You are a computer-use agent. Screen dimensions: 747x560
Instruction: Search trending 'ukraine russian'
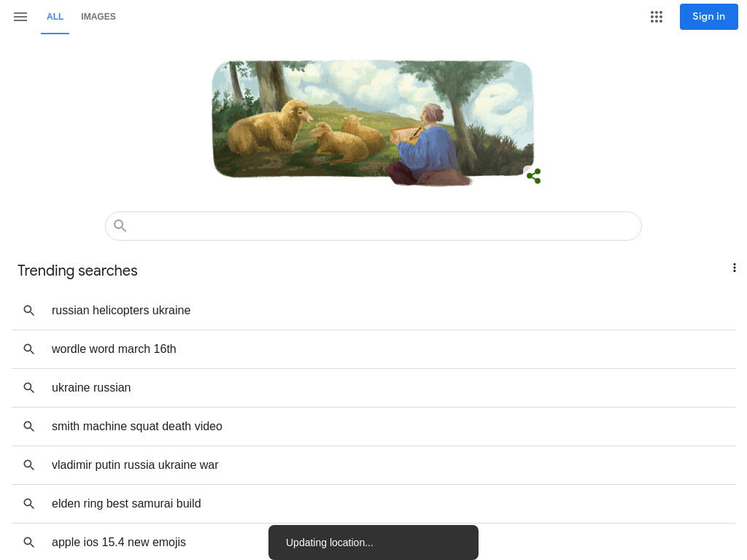click(x=373, y=388)
